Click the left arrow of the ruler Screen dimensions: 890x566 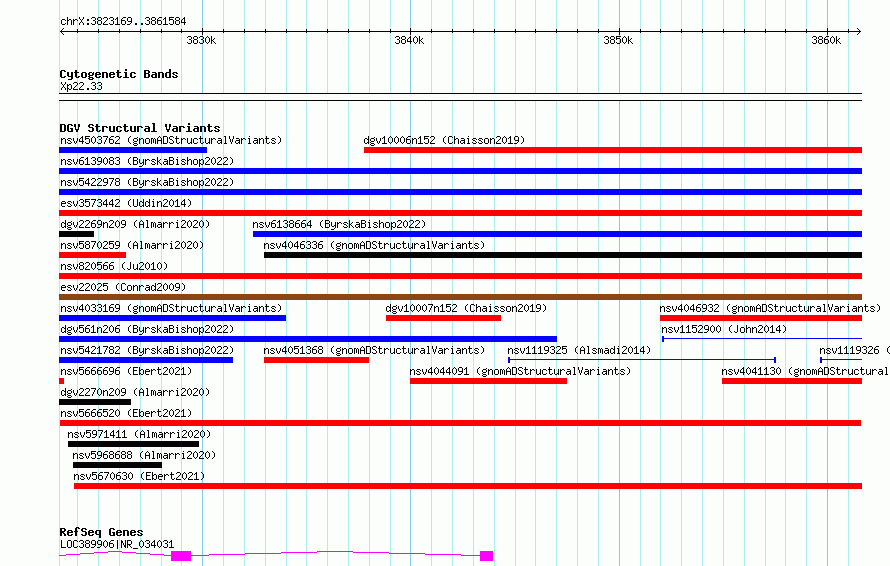tap(62, 31)
